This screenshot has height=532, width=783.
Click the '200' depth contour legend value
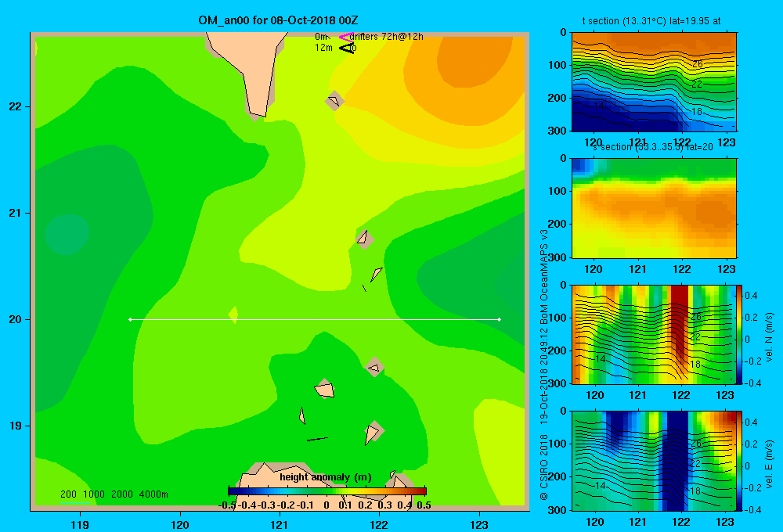(x=68, y=494)
